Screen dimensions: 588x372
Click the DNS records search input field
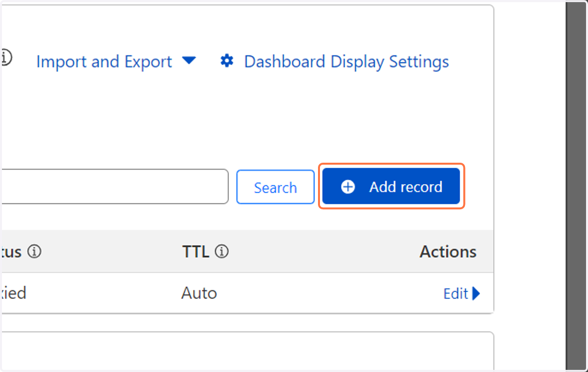114,186
